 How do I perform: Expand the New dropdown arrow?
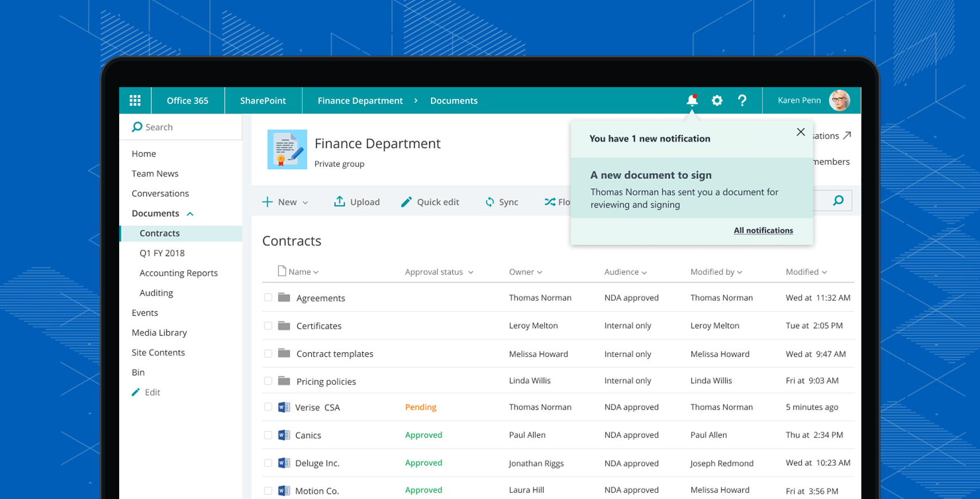[x=305, y=202]
